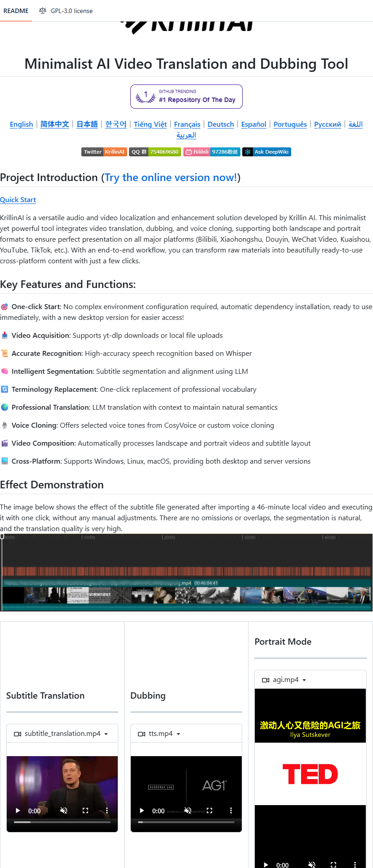Switch to the README tab
This screenshot has width=373, height=868.
[x=16, y=11]
